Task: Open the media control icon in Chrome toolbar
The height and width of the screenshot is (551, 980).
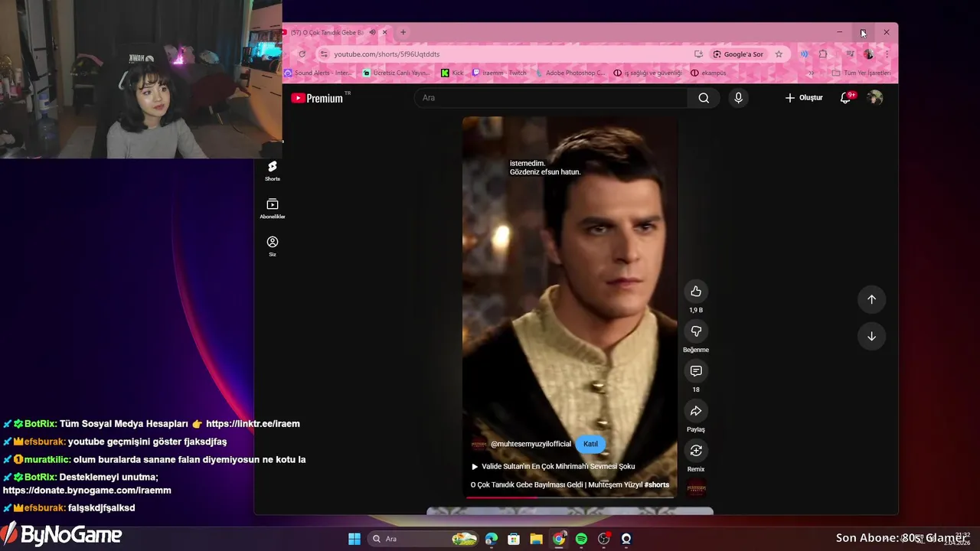Action: tap(850, 54)
